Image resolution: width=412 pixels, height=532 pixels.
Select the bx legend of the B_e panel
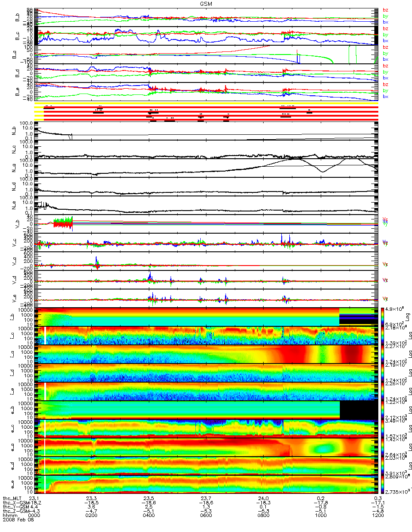click(x=385, y=97)
